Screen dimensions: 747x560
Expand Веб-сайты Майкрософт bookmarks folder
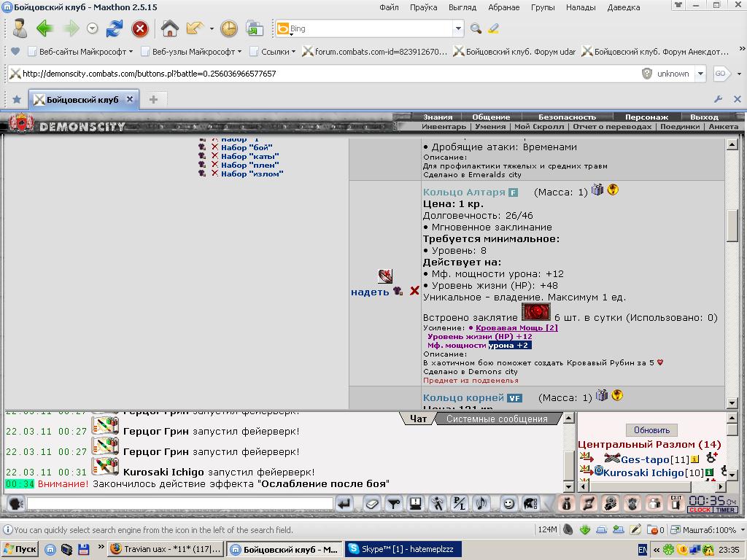coord(80,52)
